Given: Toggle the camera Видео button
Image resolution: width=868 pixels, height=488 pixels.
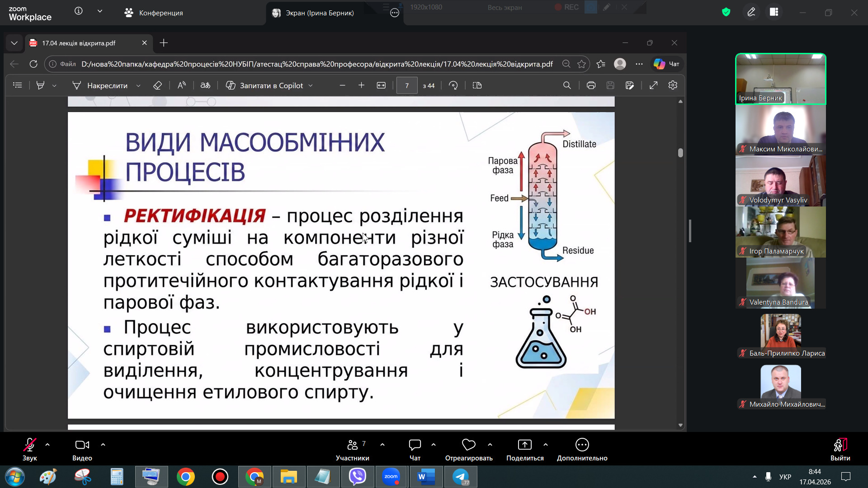Looking at the screenshot, I should point(82,449).
